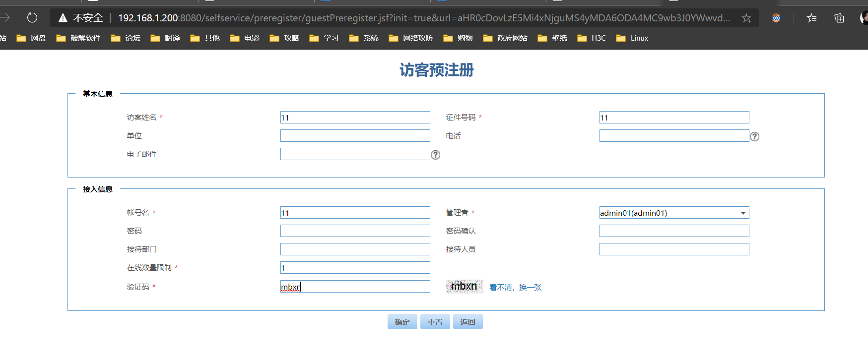This screenshot has height=359, width=868.
Task: Focus the 密码确认 input field
Action: pos(674,231)
